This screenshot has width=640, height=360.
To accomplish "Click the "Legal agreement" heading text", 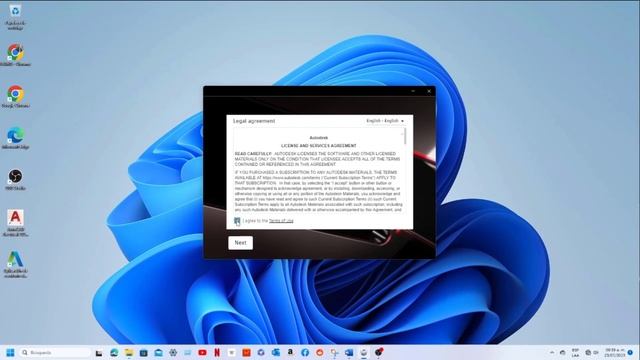I will [x=254, y=121].
